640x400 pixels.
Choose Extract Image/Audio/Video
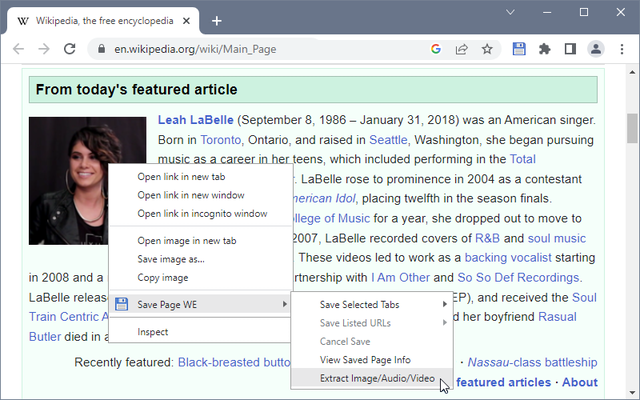[x=372, y=378]
